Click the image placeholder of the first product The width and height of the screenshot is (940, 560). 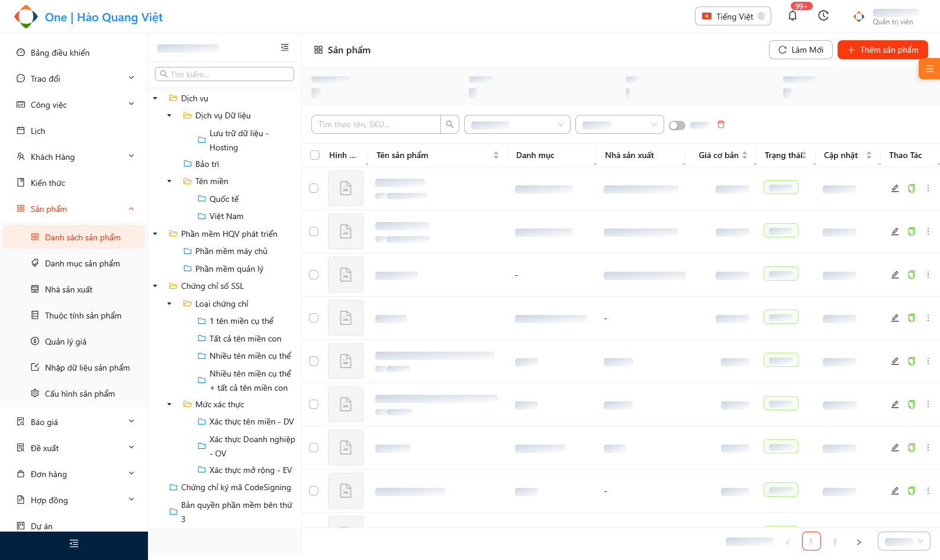pyautogui.click(x=346, y=188)
